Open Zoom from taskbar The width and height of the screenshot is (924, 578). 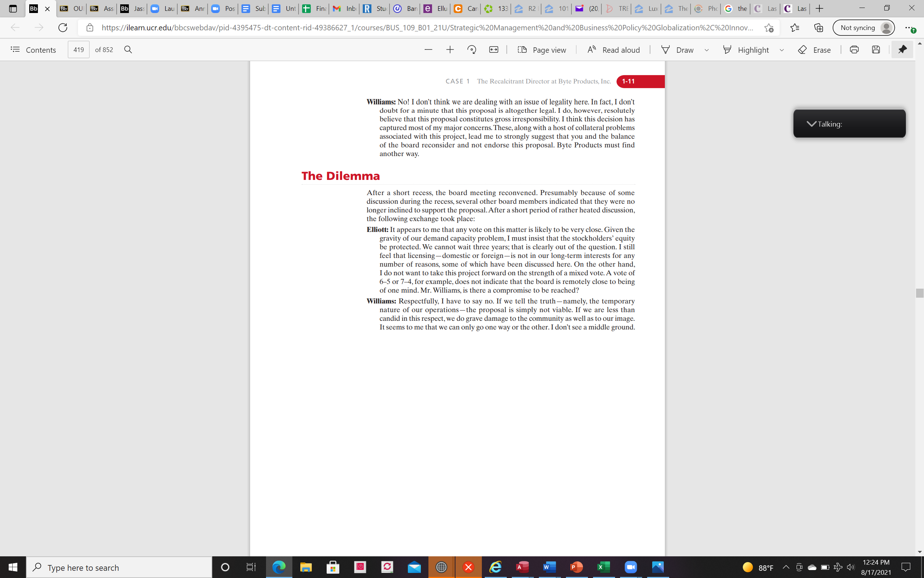click(x=631, y=567)
